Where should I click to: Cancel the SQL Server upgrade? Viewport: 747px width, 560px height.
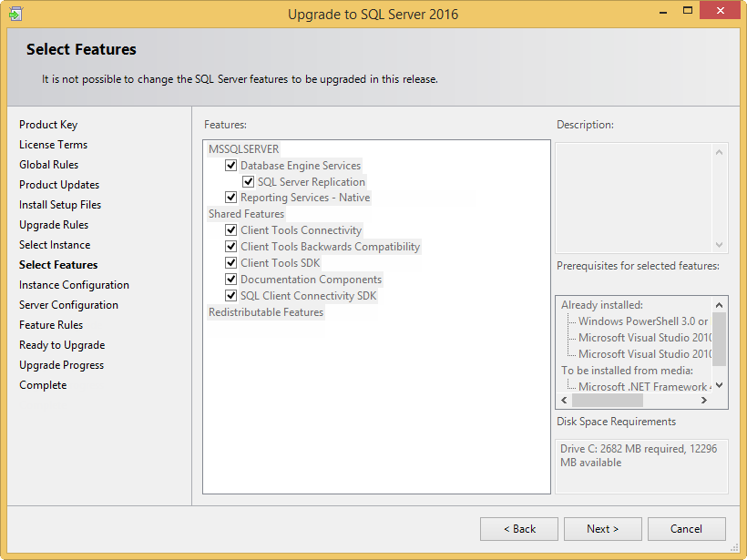tap(687, 529)
